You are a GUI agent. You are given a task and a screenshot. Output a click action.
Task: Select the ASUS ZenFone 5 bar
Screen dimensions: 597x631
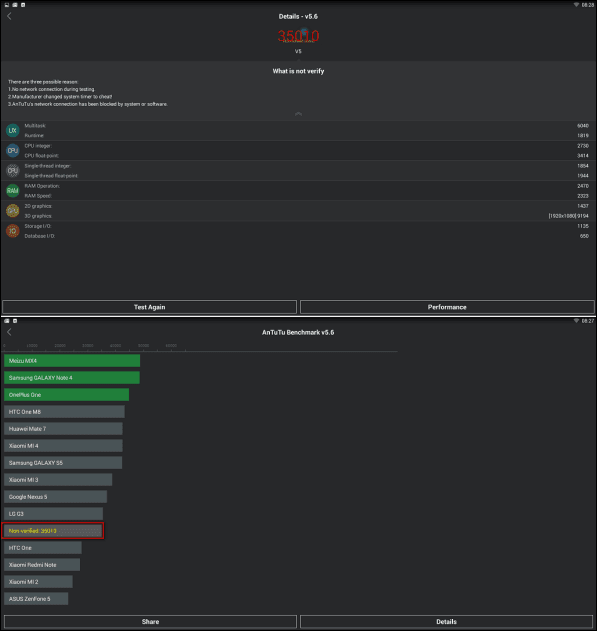36,599
